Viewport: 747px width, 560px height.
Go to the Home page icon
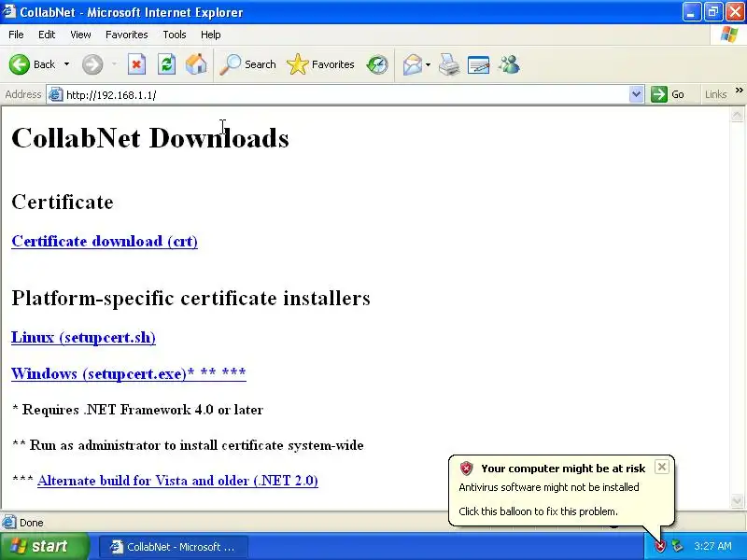click(196, 64)
